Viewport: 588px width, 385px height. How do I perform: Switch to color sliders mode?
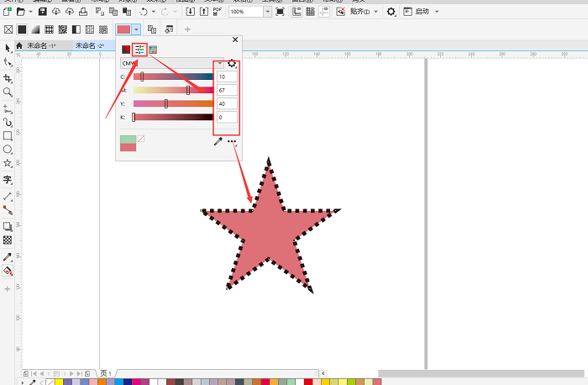pos(139,50)
